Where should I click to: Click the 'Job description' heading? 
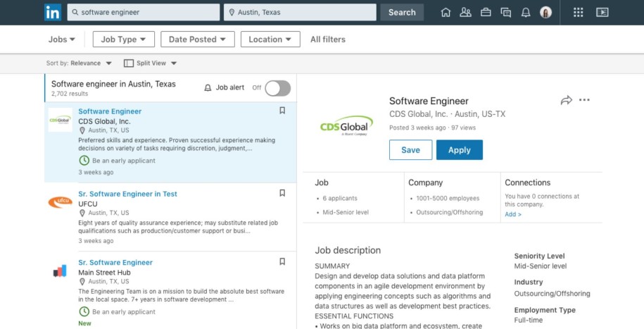[x=348, y=250]
